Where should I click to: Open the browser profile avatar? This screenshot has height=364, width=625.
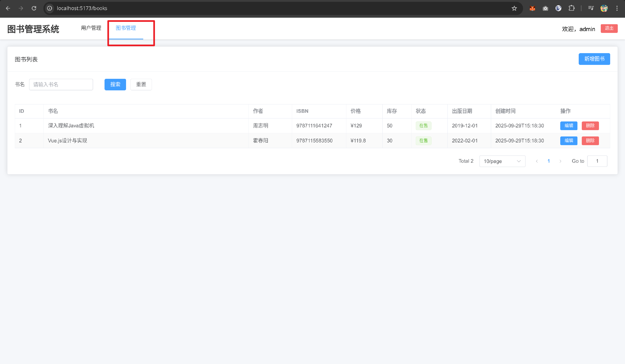point(604,8)
